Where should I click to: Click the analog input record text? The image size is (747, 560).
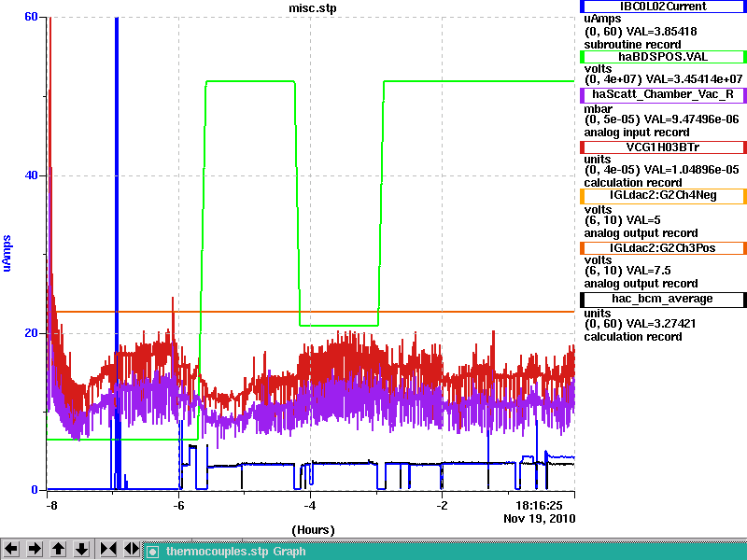pyautogui.click(x=637, y=133)
